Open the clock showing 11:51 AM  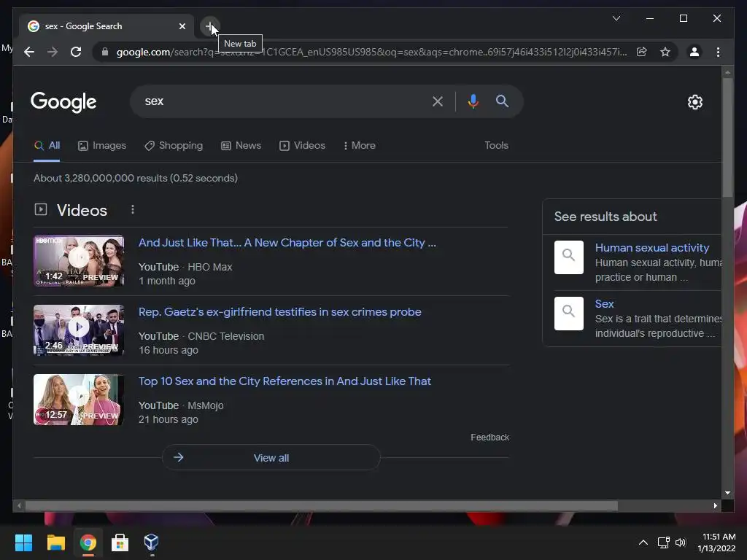point(716,542)
